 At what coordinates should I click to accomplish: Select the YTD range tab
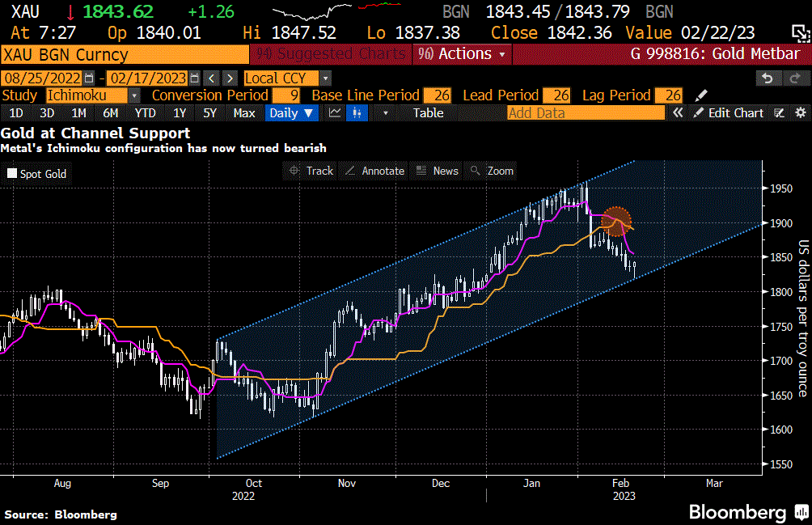point(145,113)
